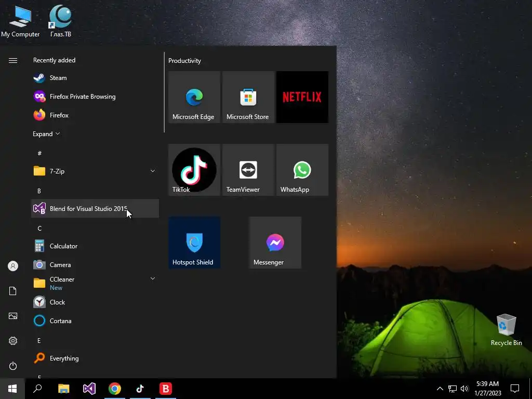Expand the CCleaner folder

coord(95,283)
